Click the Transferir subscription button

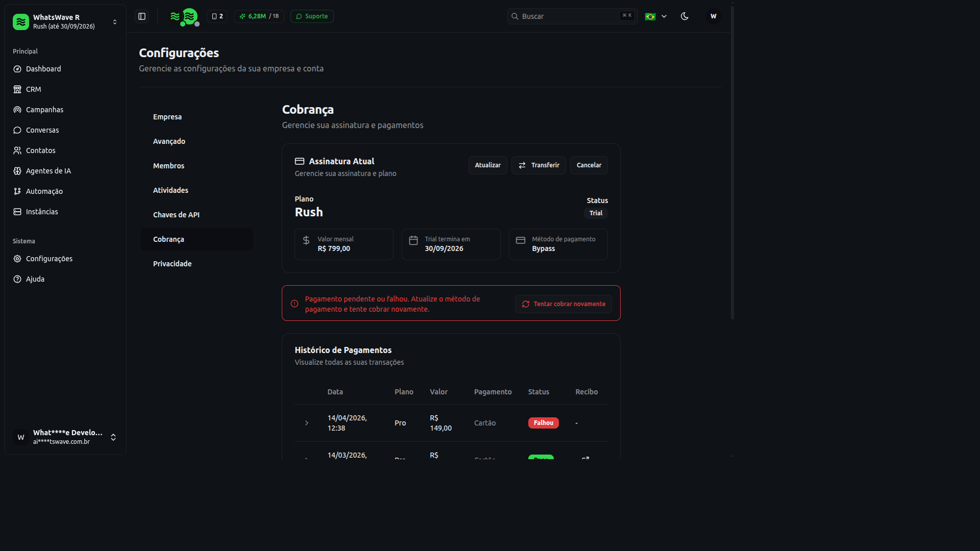pyautogui.click(x=539, y=165)
